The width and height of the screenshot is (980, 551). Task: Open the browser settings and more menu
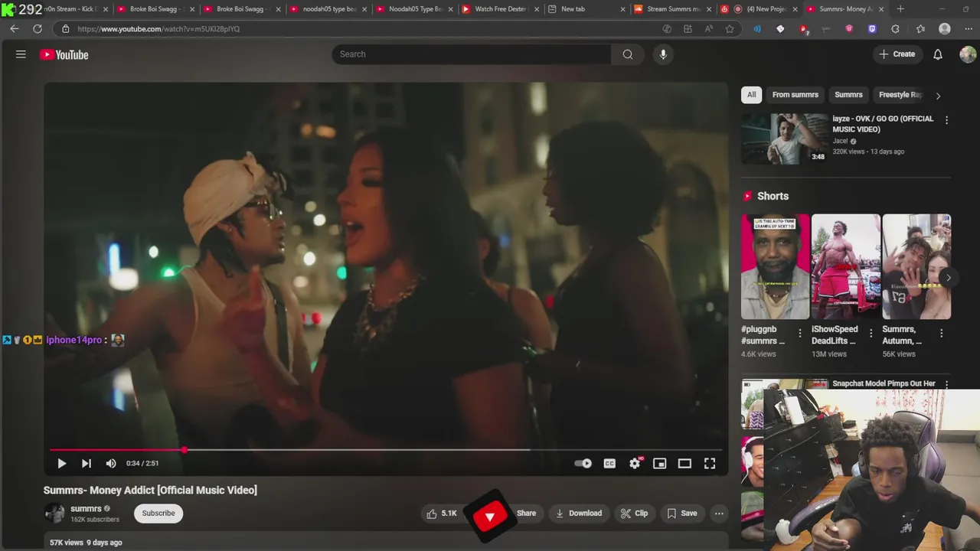[969, 29]
